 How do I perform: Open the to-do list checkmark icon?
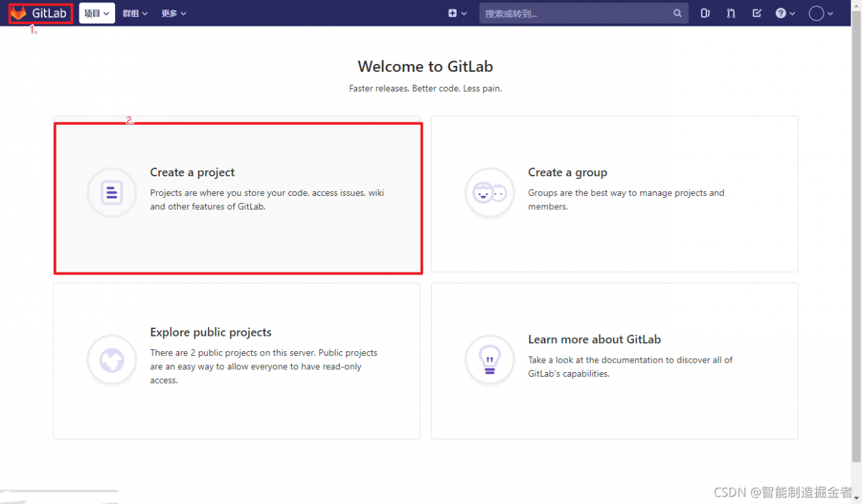756,13
